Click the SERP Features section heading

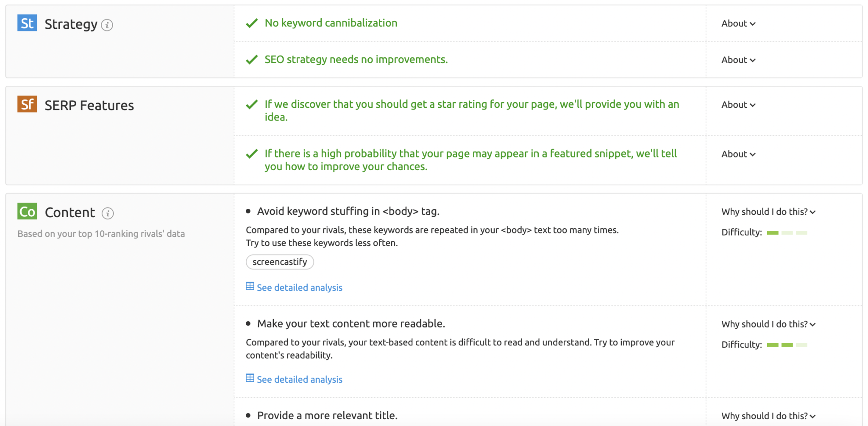(89, 105)
